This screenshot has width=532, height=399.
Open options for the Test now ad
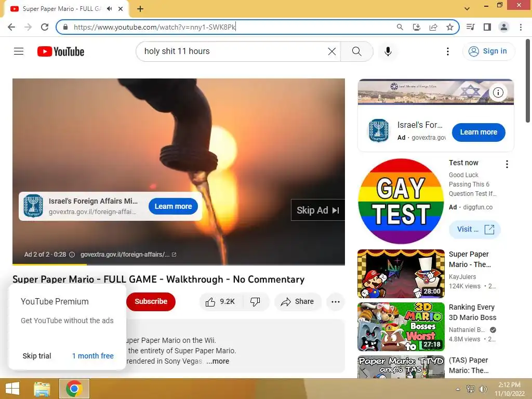tap(507, 164)
